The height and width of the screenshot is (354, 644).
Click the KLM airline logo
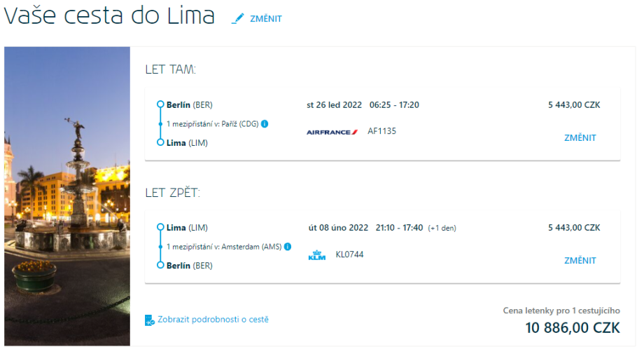tap(317, 255)
